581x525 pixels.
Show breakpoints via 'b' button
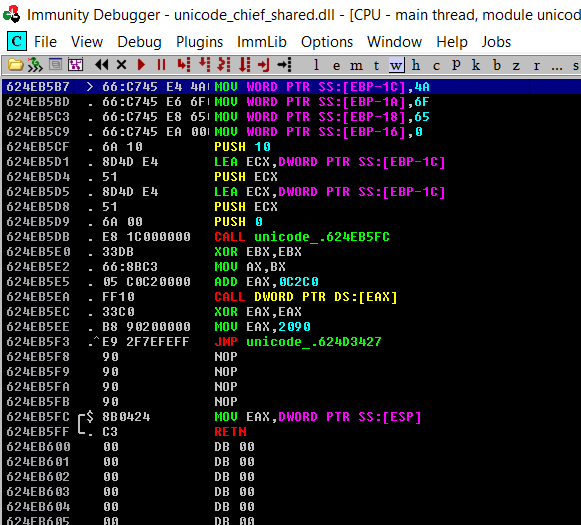(x=497, y=65)
